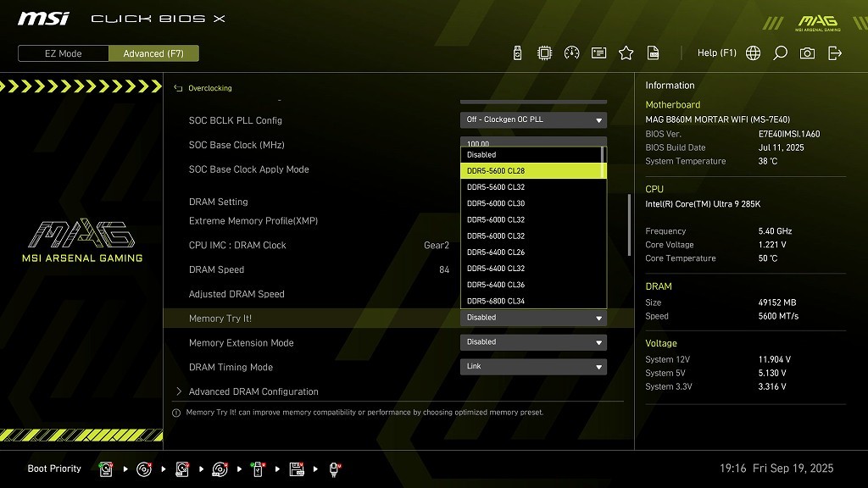
Task: Open the Favorites star icon
Action: click(626, 53)
